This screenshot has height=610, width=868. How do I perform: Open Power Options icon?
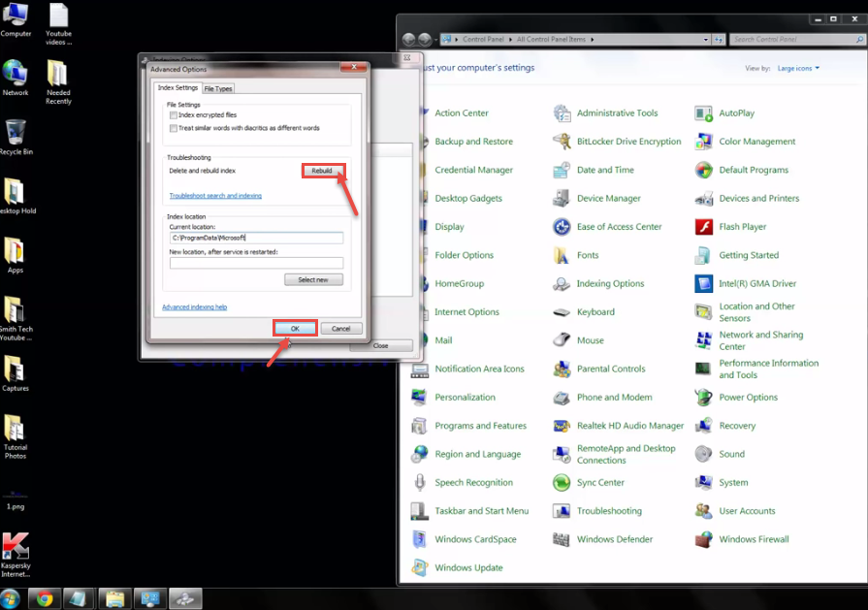tap(703, 398)
